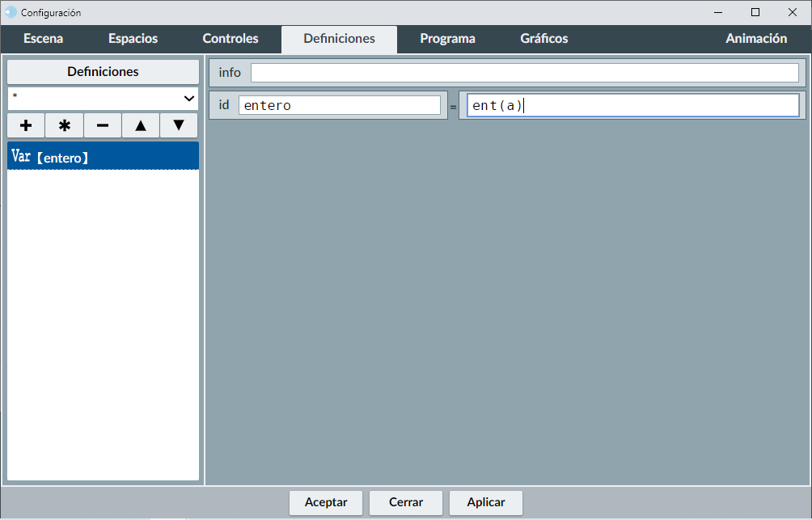Focus the info text field
This screenshot has height=520, width=812.
(524, 73)
